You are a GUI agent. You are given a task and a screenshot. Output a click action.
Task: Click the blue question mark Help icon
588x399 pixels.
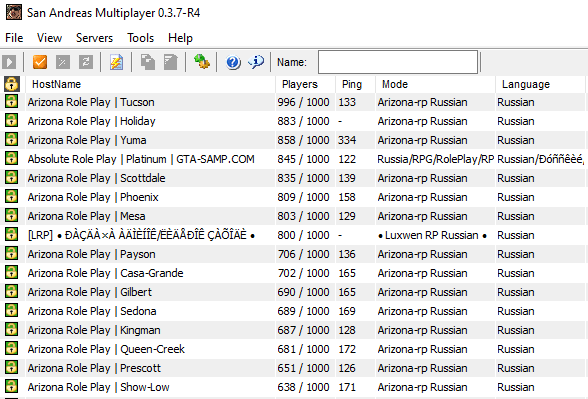(x=233, y=62)
